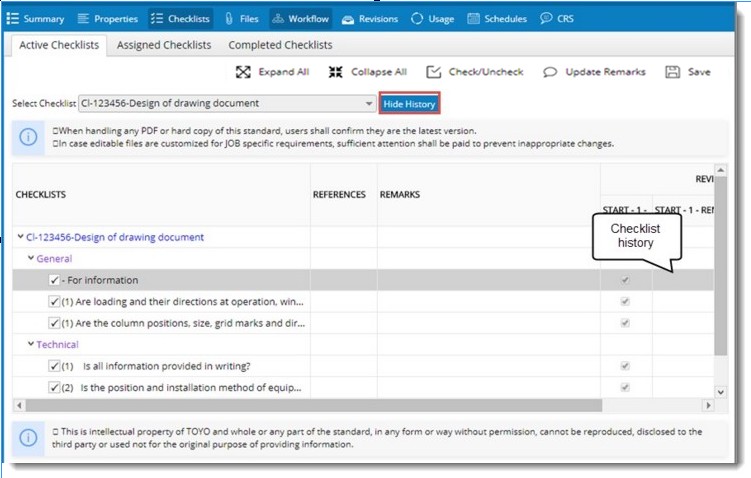Switch to the Completed Checklists tab
The height and width of the screenshot is (478, 751).
point(280,45)
